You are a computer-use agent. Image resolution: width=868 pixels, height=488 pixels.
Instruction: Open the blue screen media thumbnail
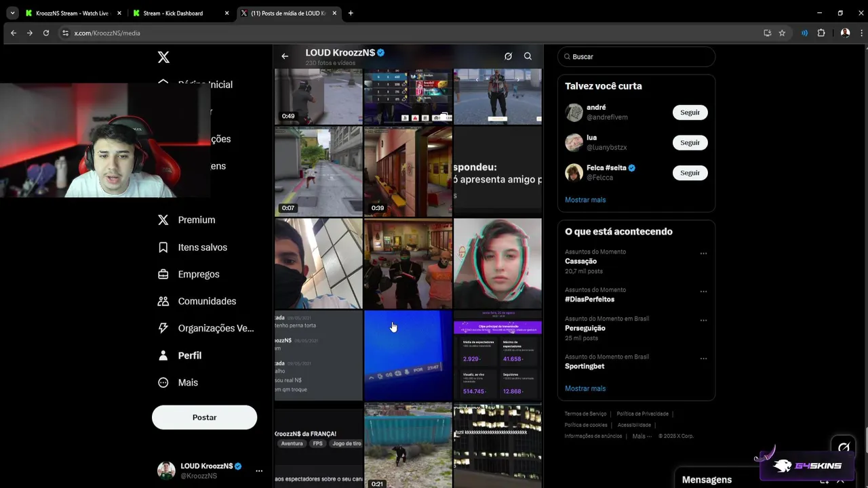[x=408, y=355]
